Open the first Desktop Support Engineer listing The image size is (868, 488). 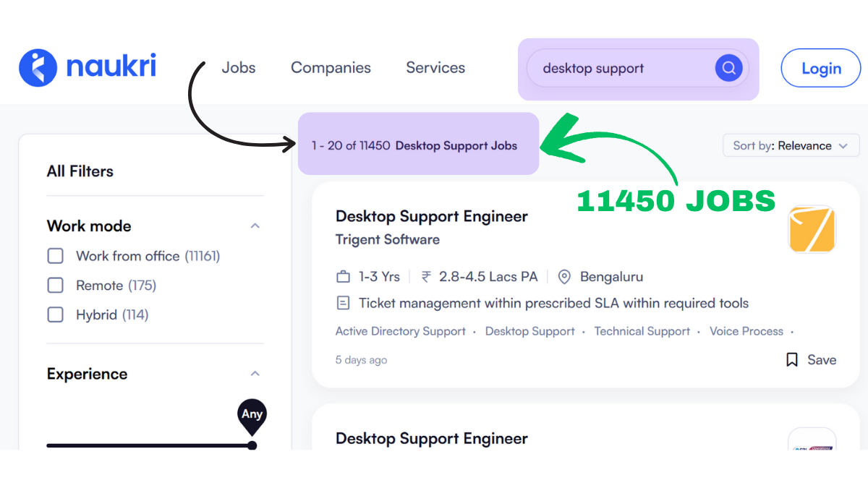point(432,216)
